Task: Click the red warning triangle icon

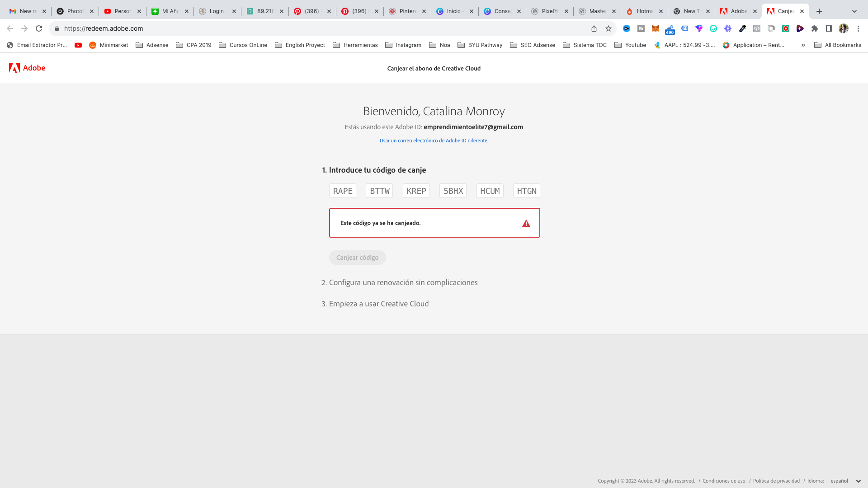Action: click(x=526, y=223)
